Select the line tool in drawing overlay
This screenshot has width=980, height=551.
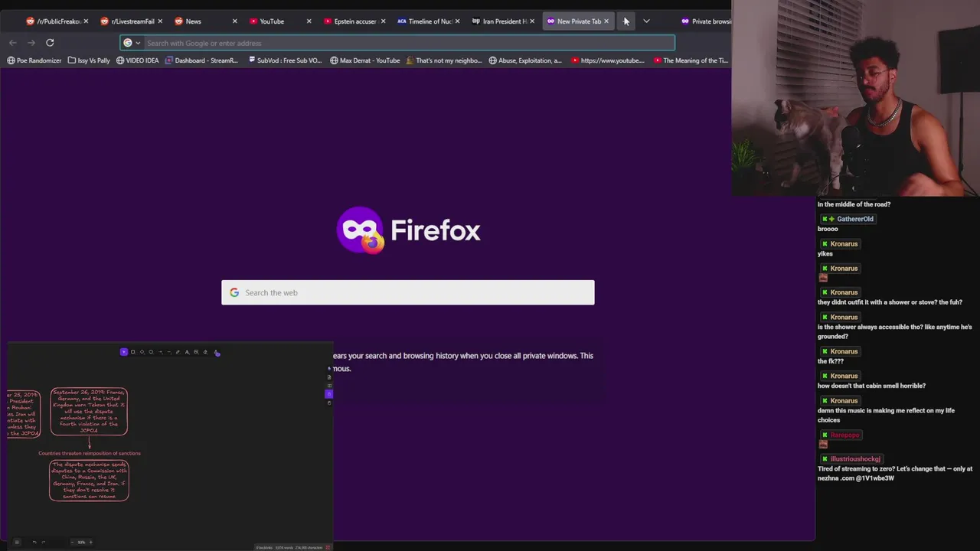coord(169,352)
